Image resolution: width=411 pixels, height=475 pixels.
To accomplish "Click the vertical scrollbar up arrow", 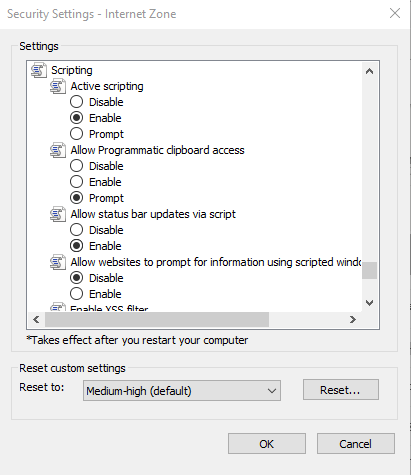I will click(x=369, y=71).
